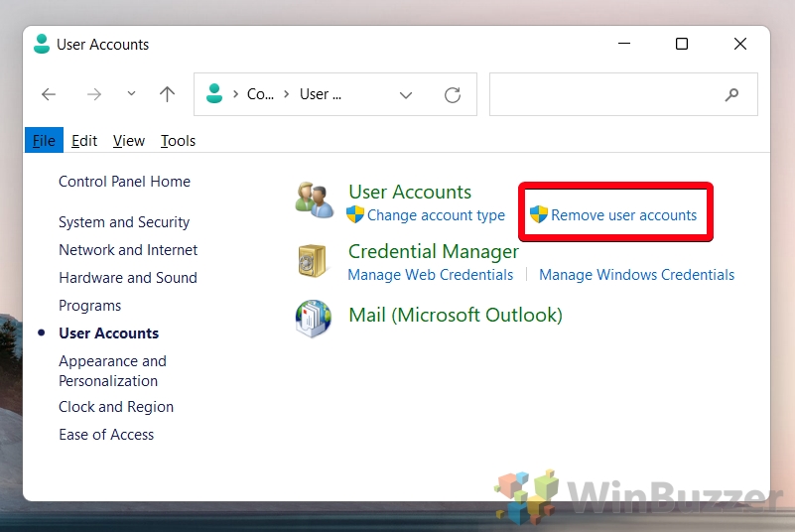
Task: Open Mail (Microsoft Outlook) link
Action: [456, 315]
